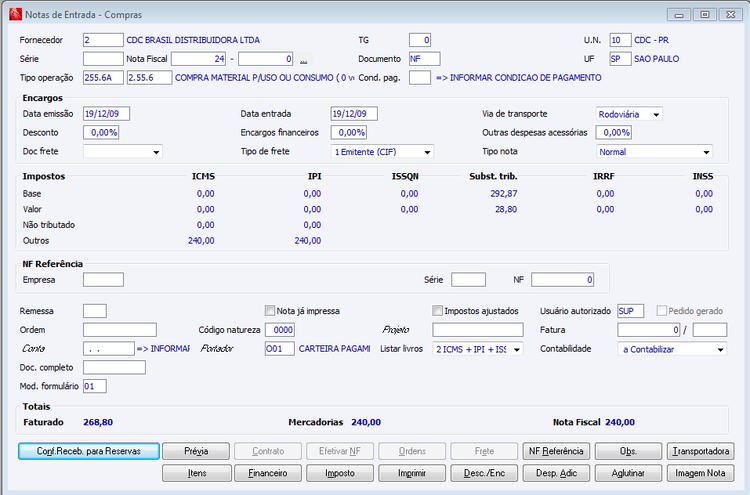Toggle Nota já impressa checkbox
This screenshot has height=495, width=750.
(270, 311)
